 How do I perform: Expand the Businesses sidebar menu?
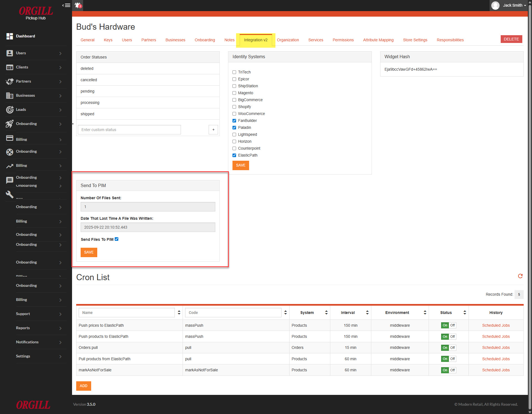coord(60,96)
